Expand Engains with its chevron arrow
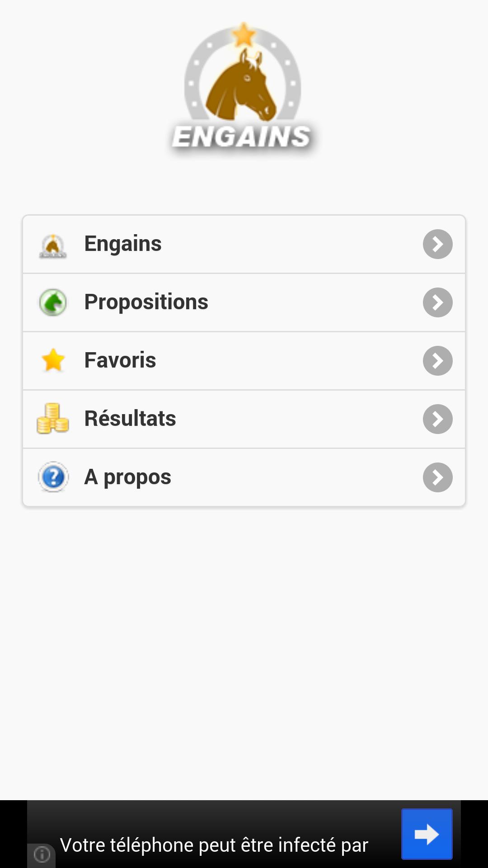488x868 pixels. 437,244
